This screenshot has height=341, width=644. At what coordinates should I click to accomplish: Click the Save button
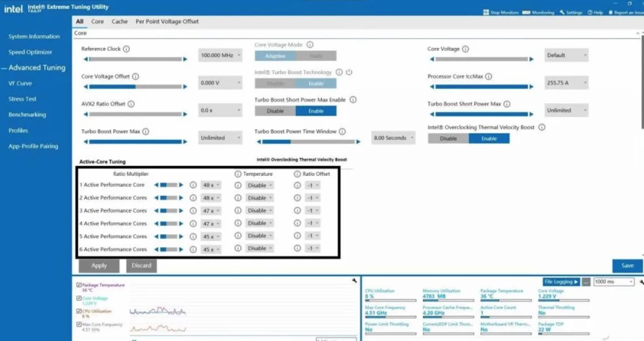(627, 266)
